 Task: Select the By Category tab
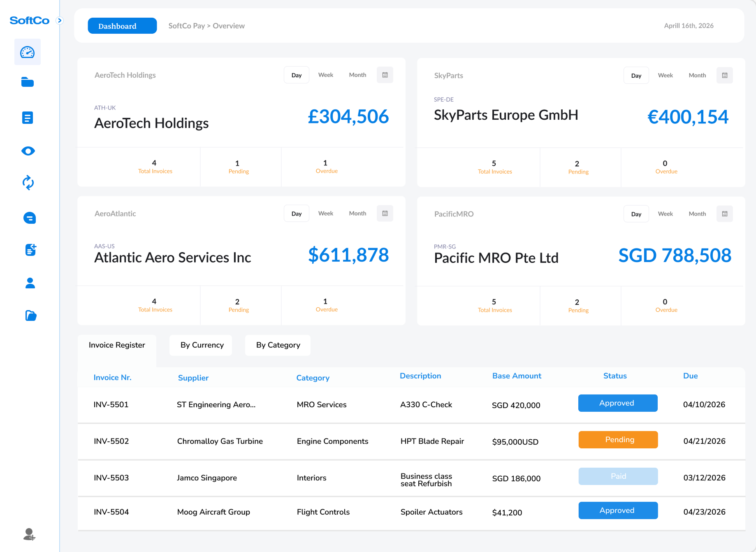pos(278,345)
